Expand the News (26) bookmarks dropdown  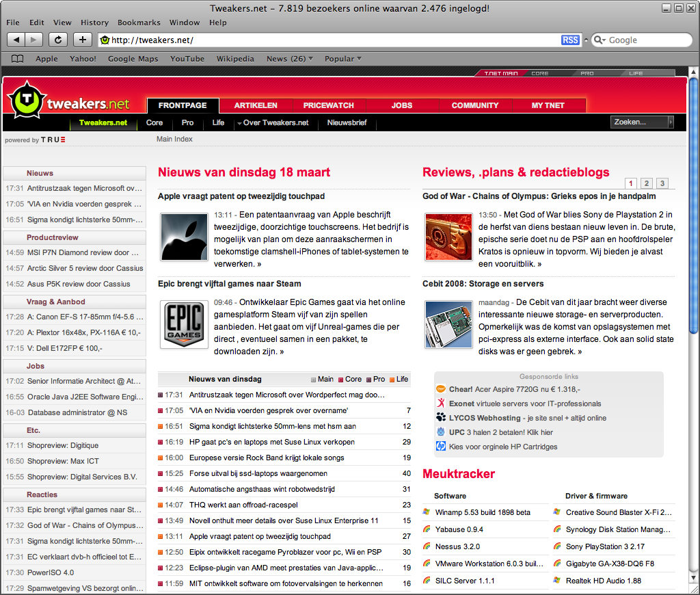point(290,59)
